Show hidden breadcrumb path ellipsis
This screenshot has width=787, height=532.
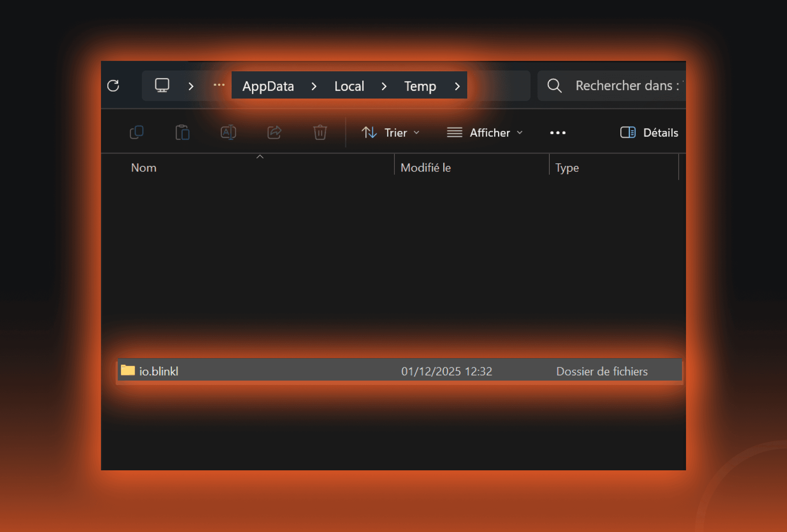coord(219,85)
